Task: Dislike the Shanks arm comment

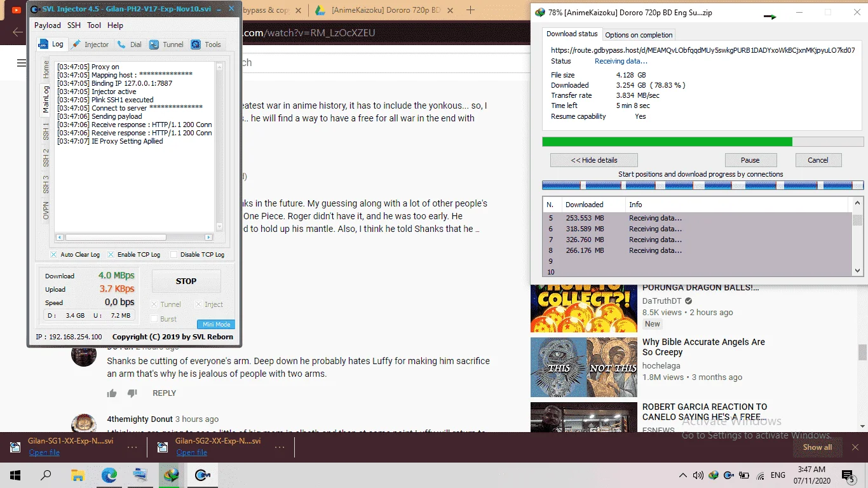Action: tap(132, 393)
